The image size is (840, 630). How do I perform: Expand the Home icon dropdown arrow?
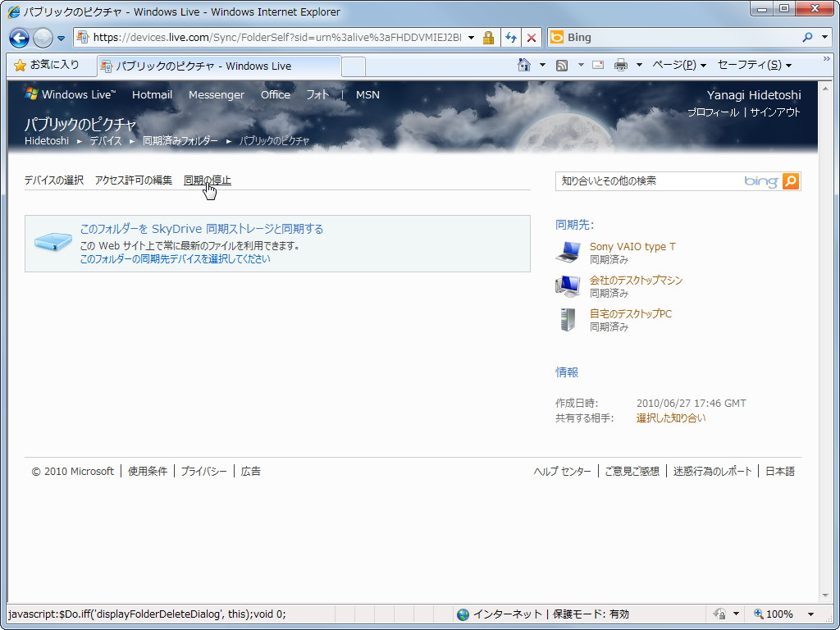(x=542, y=66)
